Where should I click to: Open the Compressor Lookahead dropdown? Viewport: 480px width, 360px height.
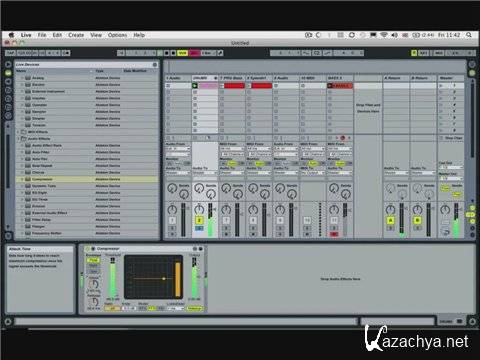click(x=175, y=309)
